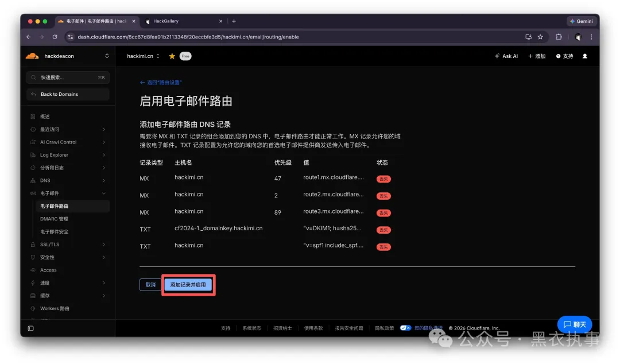Screen dimensions: 620x364
Task: Click footer 隐私政策 link
Action: (384, 328)
